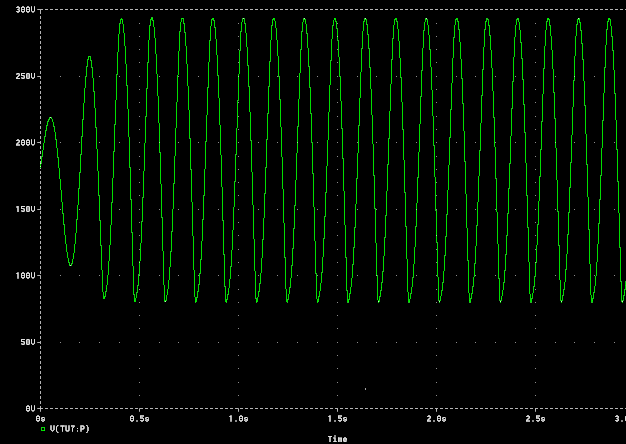Pick the 100V voltage axis label
This screenshot has height=444, width=626.
click(x=26, y=275)
